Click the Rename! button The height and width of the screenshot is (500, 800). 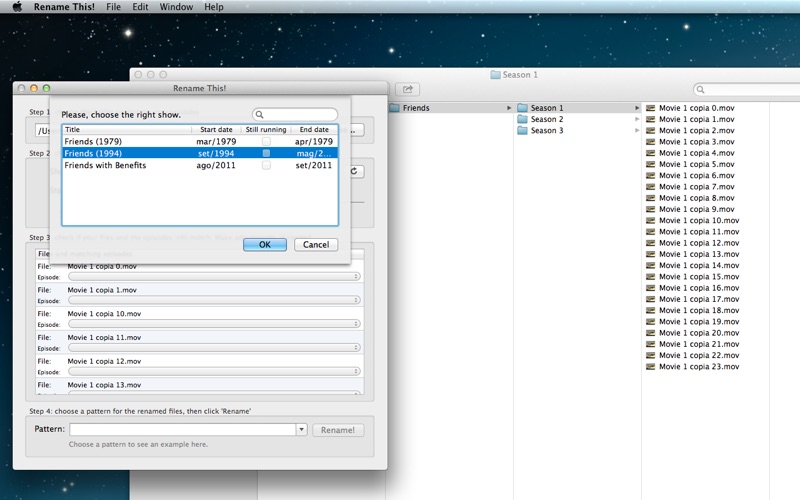338,430
